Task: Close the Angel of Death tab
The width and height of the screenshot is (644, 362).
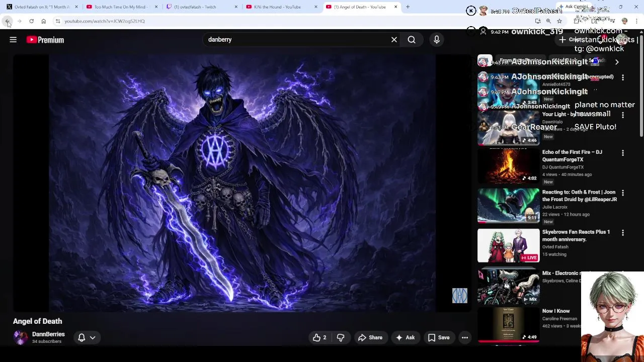Action: click(395, 7)
